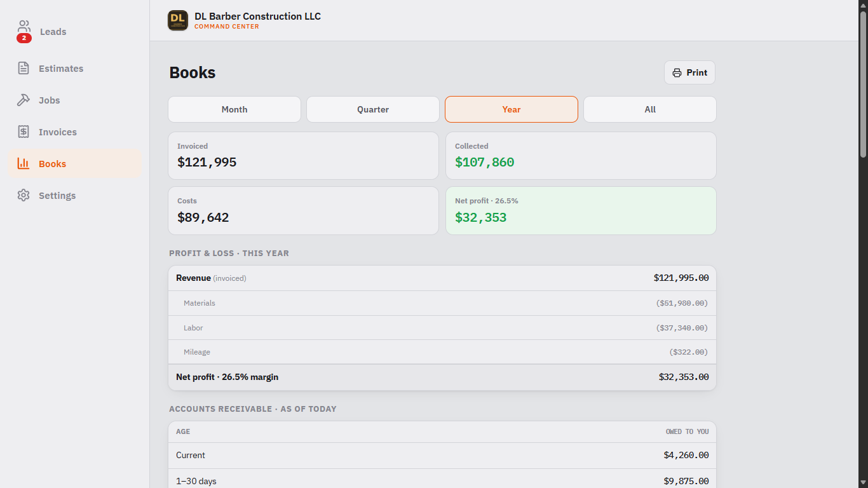Screen dimensions: 868x488
Task: Click the Leads people icon
Action: point(24,27)
